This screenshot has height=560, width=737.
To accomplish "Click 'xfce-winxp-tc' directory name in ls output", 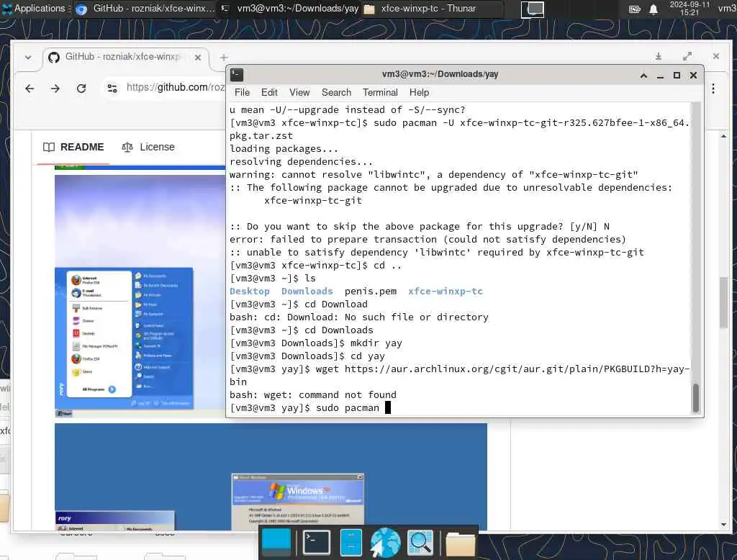I will pyautogui.click(x=445, y=291).
